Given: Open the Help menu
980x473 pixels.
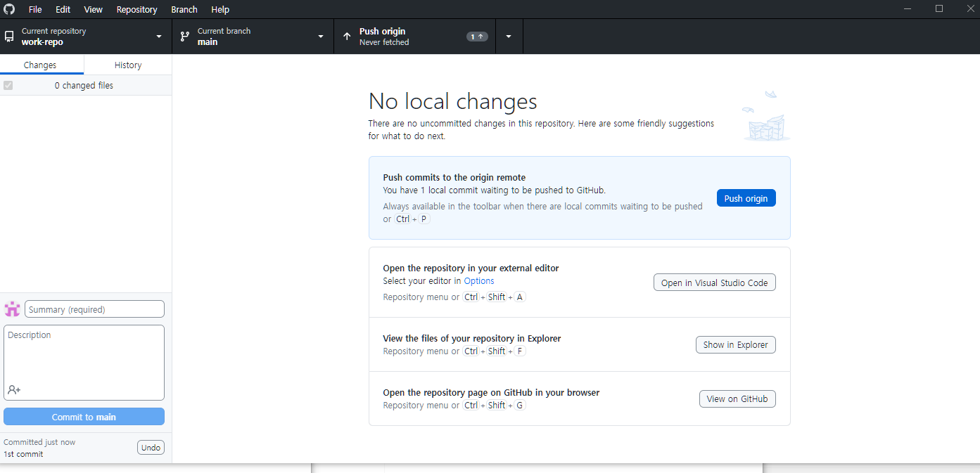Looking at the screenshot, I should point(220,9).
